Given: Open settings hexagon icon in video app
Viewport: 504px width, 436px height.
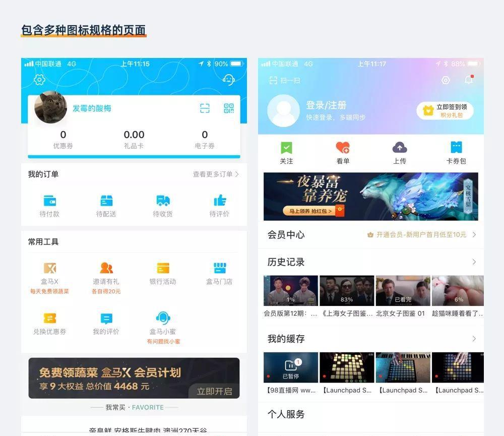Looking at the screenshot, I should point(446,80).
